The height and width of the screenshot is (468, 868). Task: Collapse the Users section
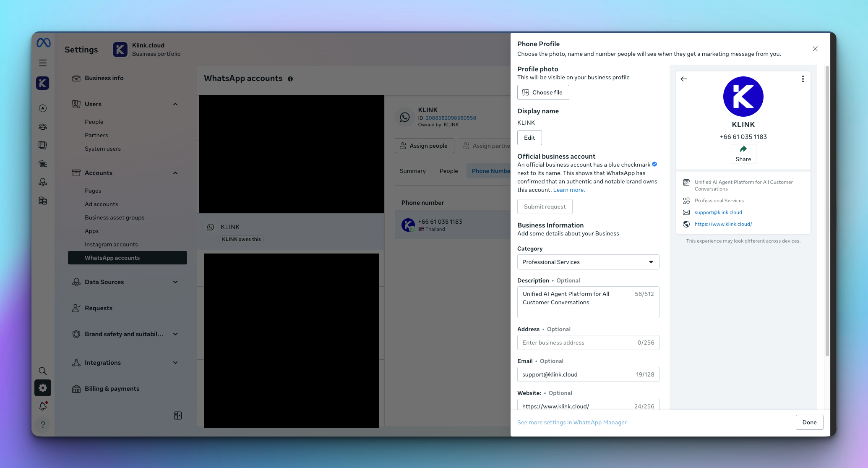175,104
